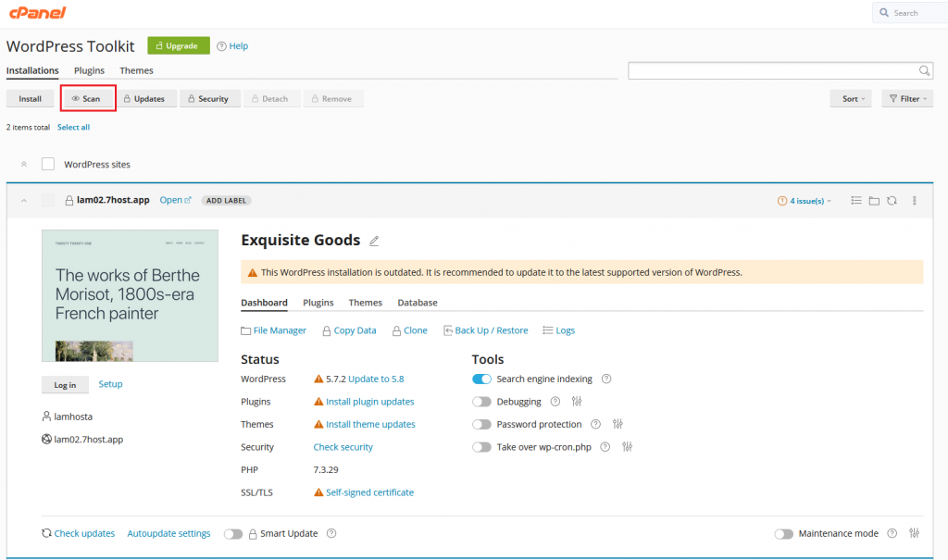948x560 pixels.
Task: Open wp-cron.php settings sliders icon
Action: (x=627, y=446)
